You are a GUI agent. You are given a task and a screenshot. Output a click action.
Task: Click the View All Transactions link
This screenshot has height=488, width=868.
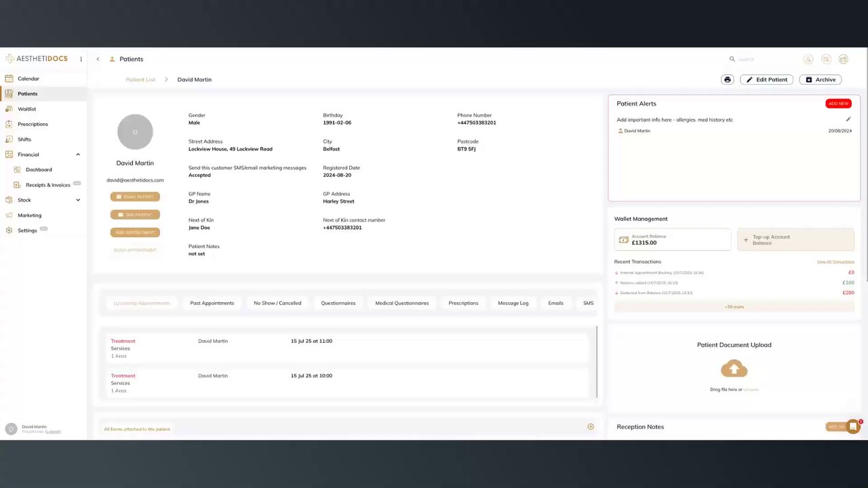coord(835,262)
